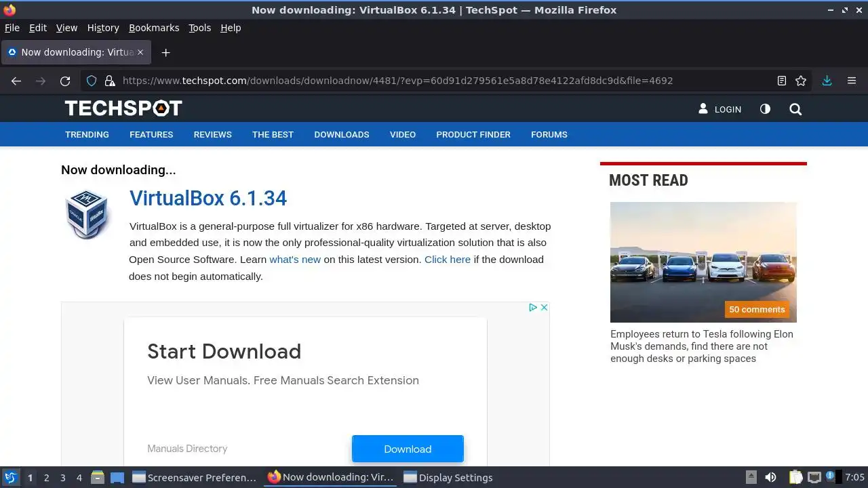The image size is (868, 488).
Task: Open the system start menu icon
Action: 11,477
